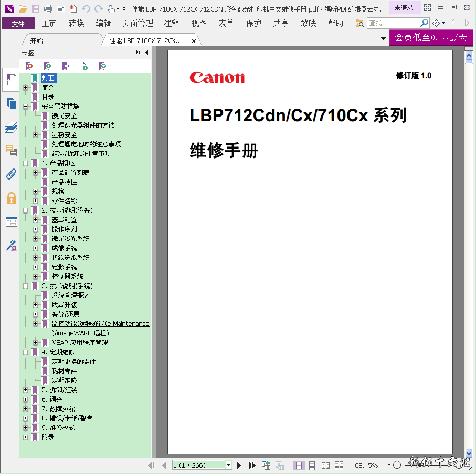This screenshot has height=474, width=476.
Task: Click the Open file folder icon
Action: point(23,8)
